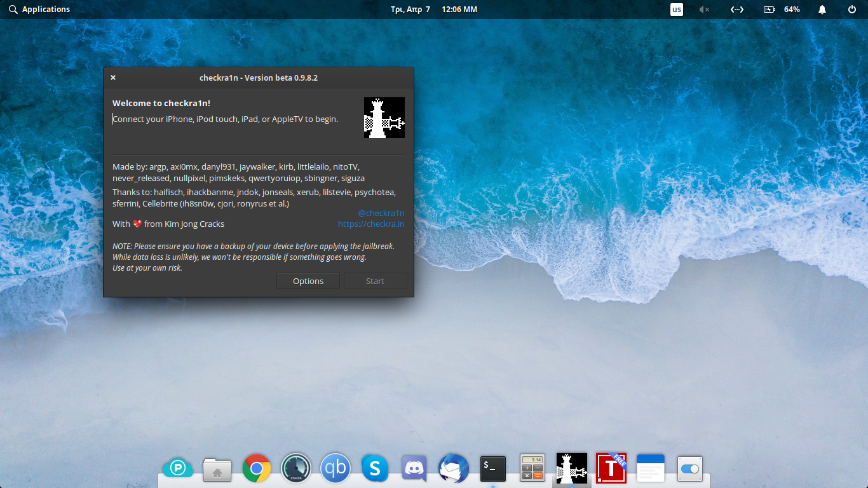The height and width of the screenshot is (488, 868).
Task: Open checkra1n Options
Action: pos(308,280)
